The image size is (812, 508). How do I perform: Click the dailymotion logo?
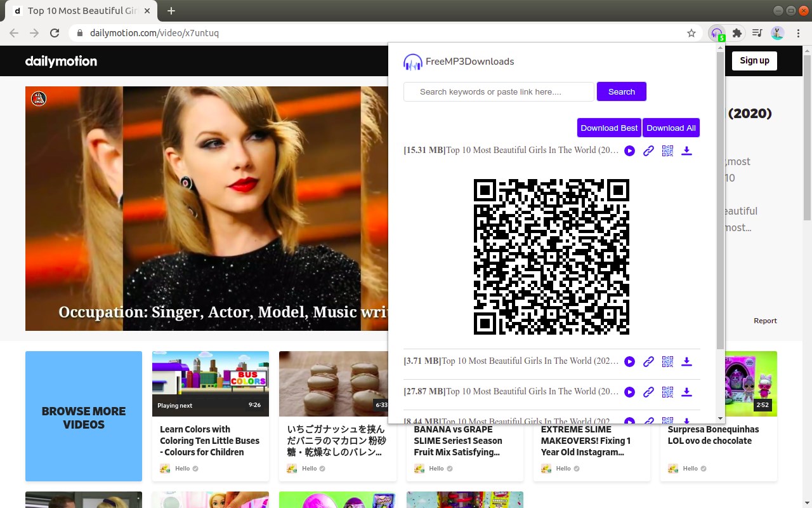click(x=61, y=61)
